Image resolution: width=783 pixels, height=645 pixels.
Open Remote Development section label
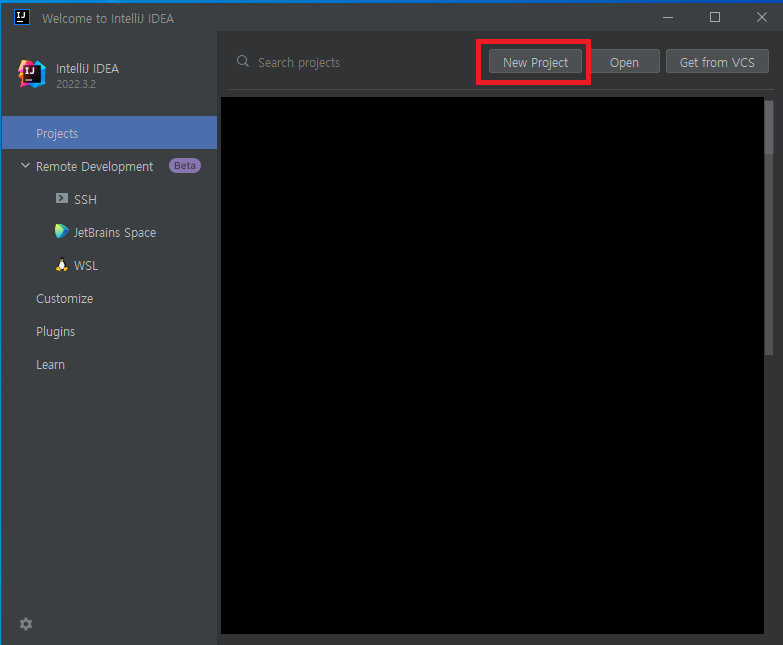[x=94, y=167]
